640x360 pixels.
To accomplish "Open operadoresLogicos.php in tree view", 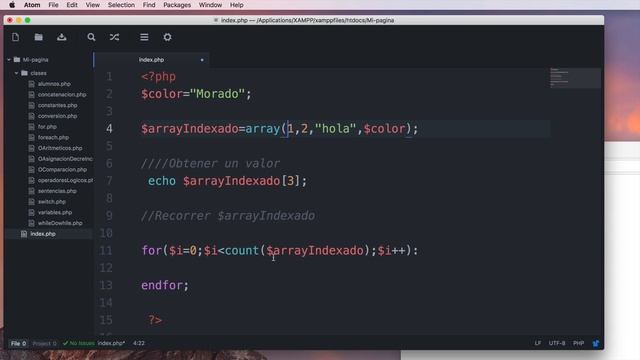I will coord(65,180).
